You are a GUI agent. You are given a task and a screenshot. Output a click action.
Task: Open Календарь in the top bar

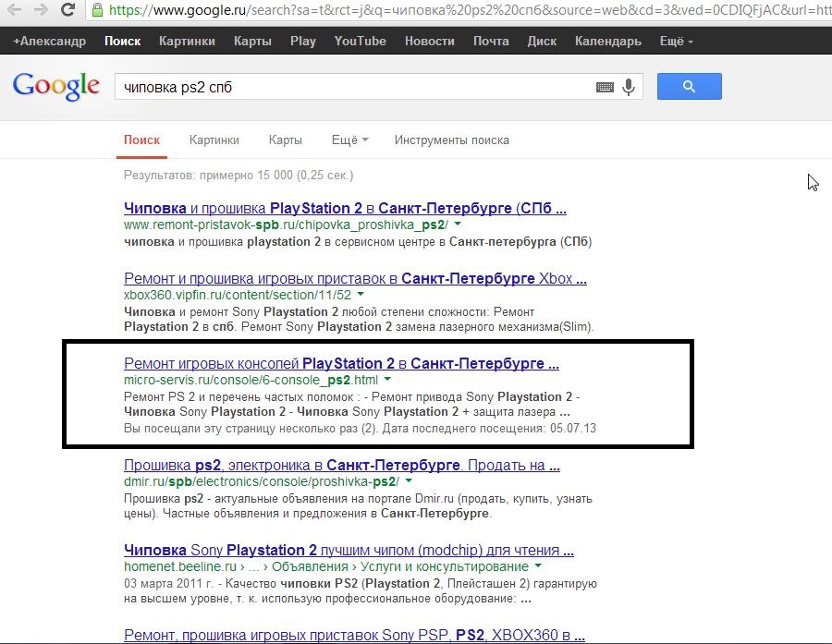(x=608, y=42)
